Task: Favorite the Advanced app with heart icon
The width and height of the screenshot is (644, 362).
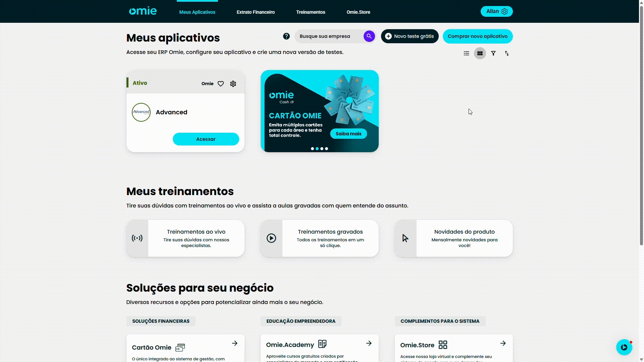Action: [221, 84]
